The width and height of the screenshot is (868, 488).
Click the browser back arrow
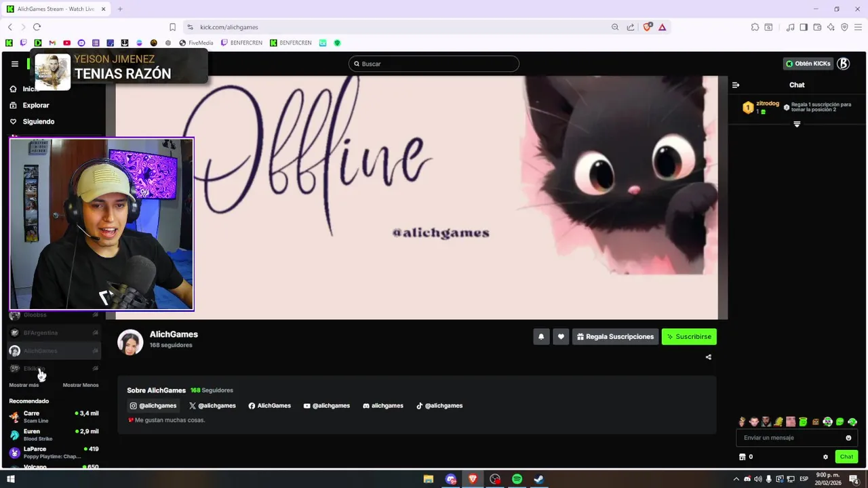[x=10, y=27]
